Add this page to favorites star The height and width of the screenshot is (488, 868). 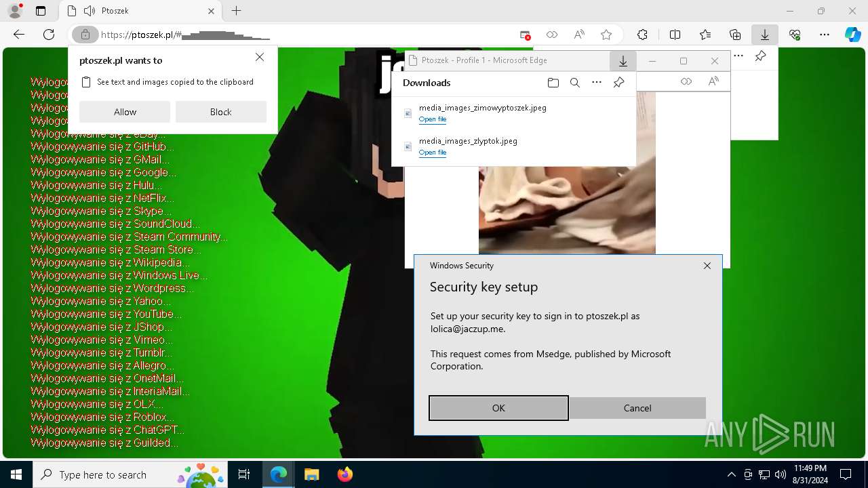606,35
